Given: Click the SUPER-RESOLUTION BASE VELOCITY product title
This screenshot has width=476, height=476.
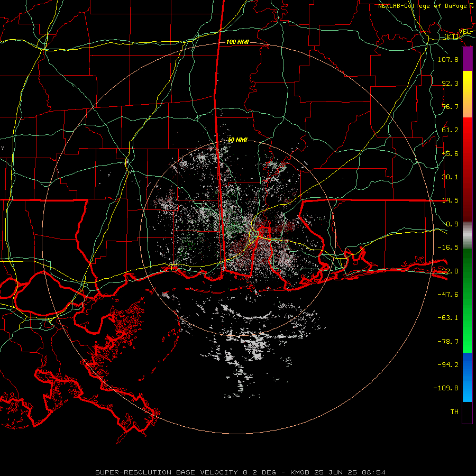Looking at the screenshot, I should 167,472.
